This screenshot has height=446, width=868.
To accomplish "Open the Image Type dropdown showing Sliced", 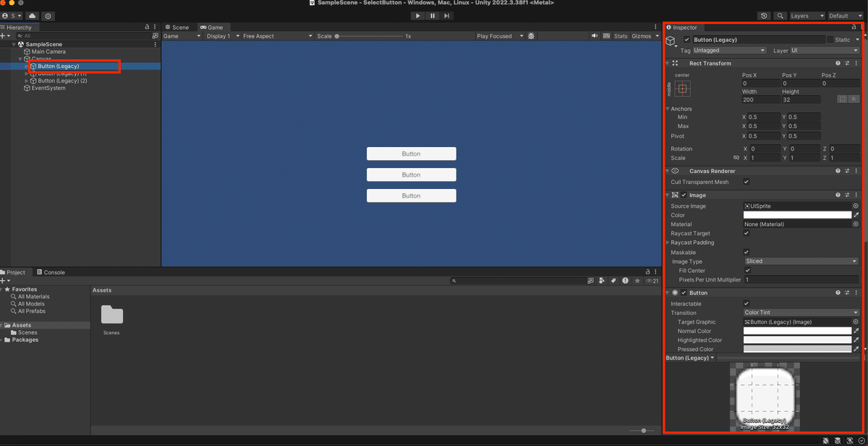I will [x=800, y=261].
